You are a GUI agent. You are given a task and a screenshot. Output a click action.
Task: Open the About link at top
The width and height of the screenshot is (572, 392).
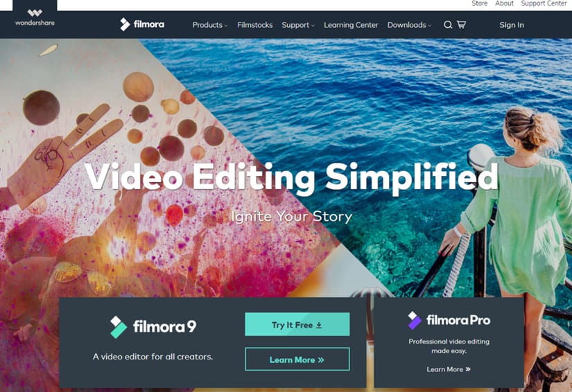[x=504, y=3]
